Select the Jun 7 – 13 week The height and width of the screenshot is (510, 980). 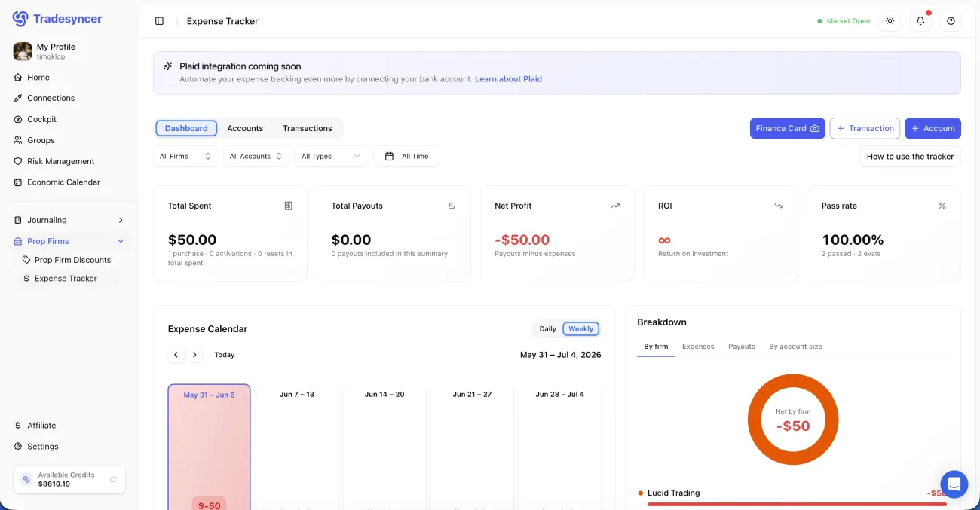coord(297,447)
